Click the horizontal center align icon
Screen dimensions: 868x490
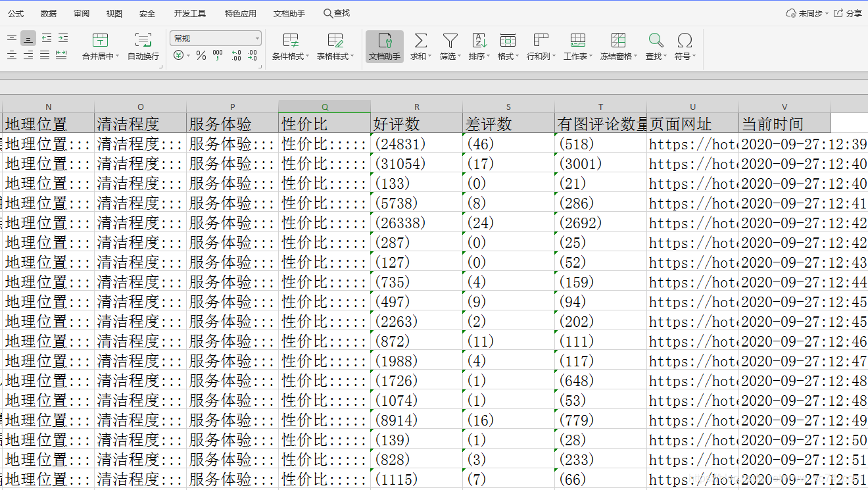point(12,55)
